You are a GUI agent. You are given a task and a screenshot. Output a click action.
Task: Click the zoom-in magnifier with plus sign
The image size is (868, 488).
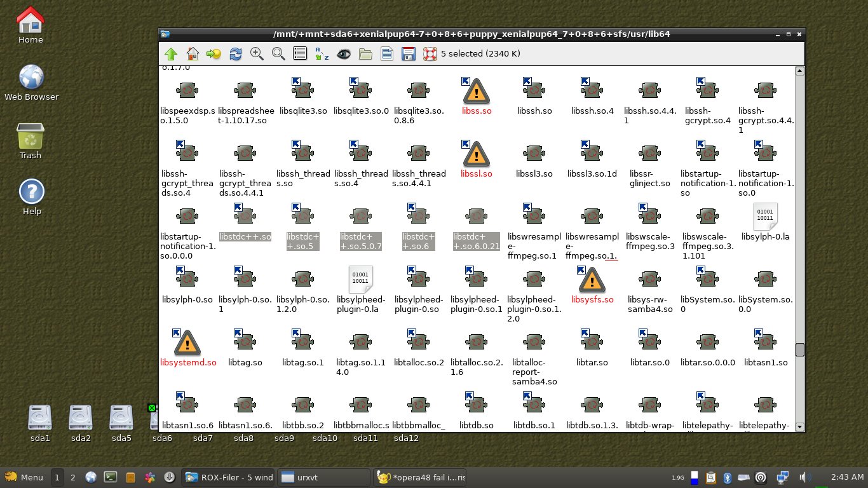click(257, 54)
